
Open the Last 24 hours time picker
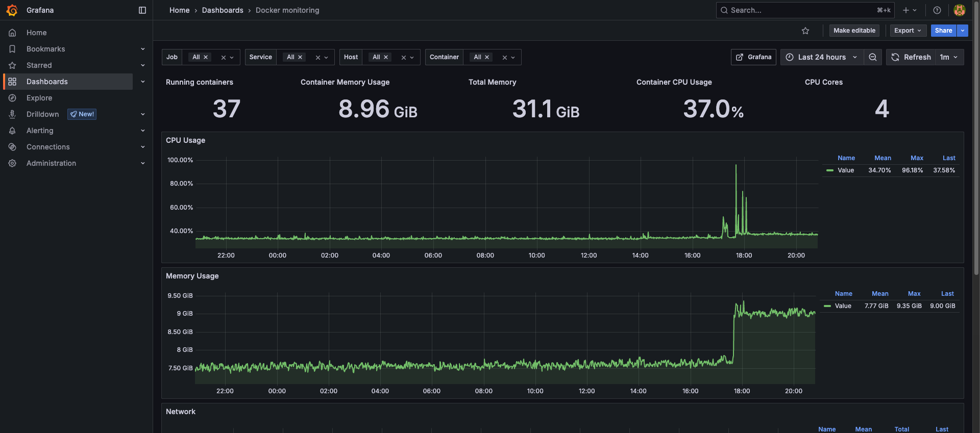click(x=822, y=57)
